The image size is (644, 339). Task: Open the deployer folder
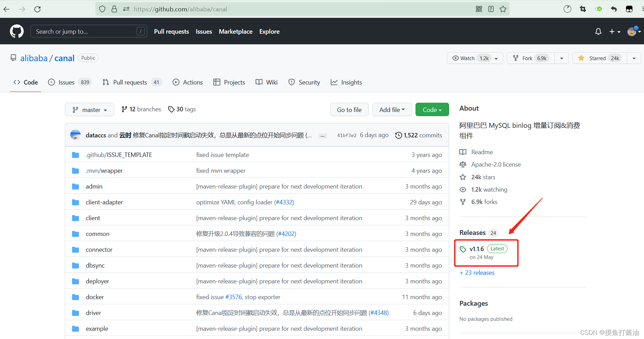click(x=97, y=281)
